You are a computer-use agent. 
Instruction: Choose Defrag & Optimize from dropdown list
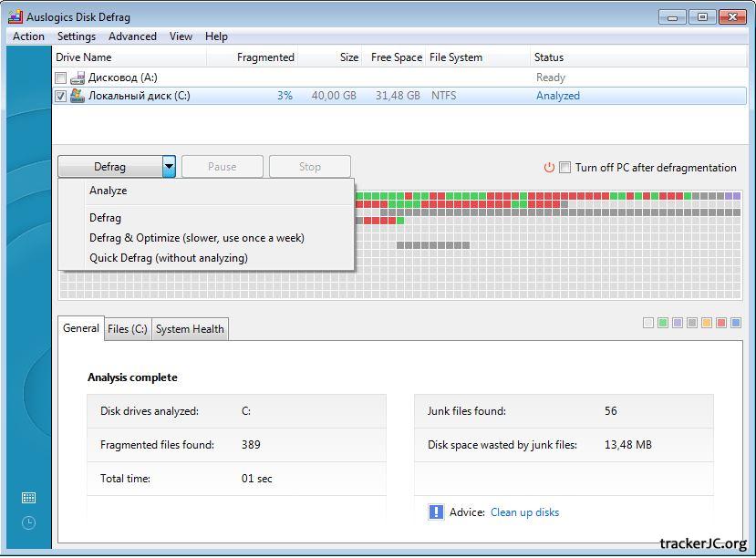(x=196, y=238)
